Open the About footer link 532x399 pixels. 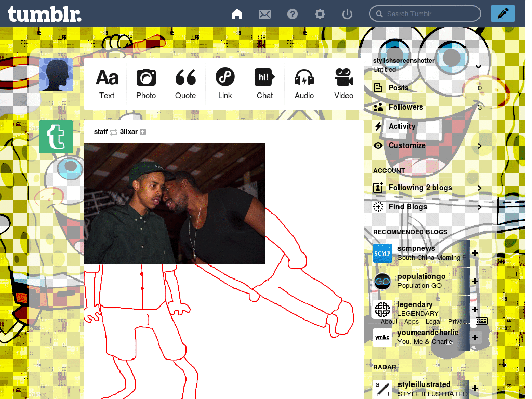(389, 321)
